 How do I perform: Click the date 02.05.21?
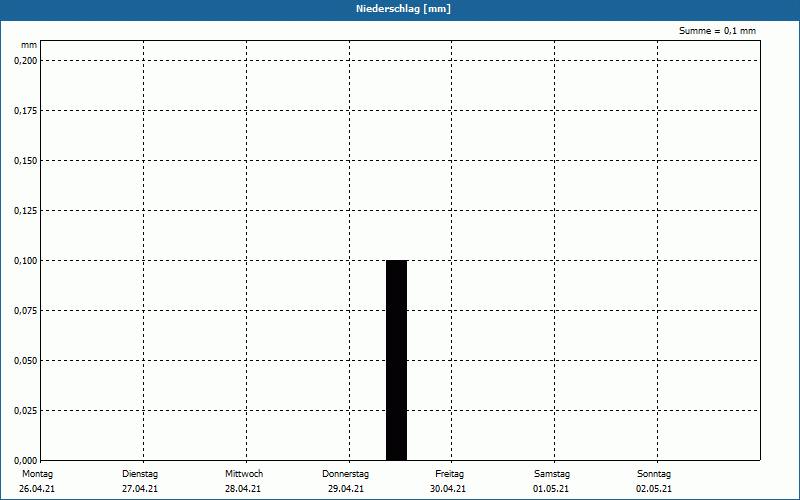coord(654,489)
